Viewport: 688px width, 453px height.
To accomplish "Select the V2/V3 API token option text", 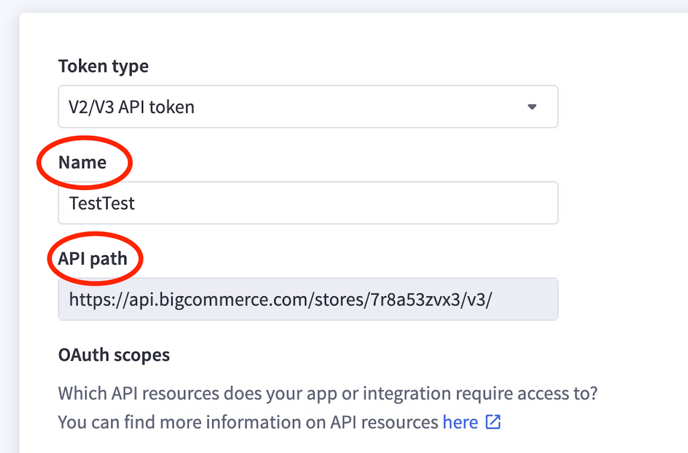I will (x=131, y=107).
